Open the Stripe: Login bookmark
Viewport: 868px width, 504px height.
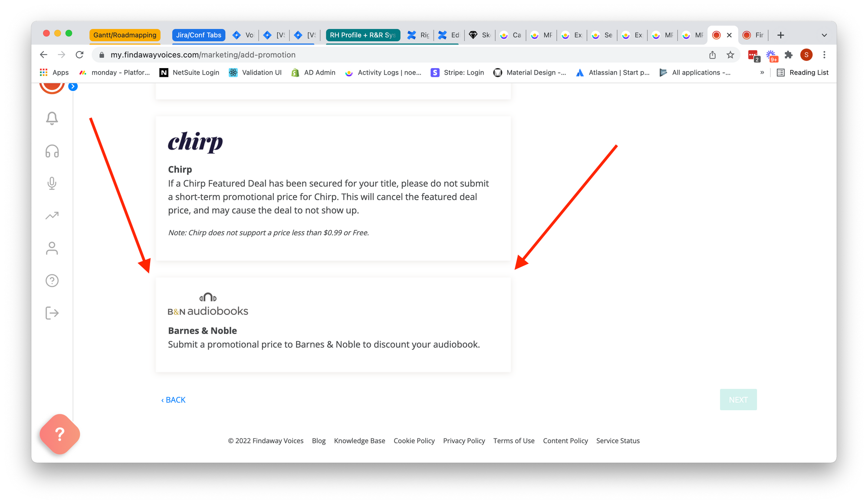(457, 72)
